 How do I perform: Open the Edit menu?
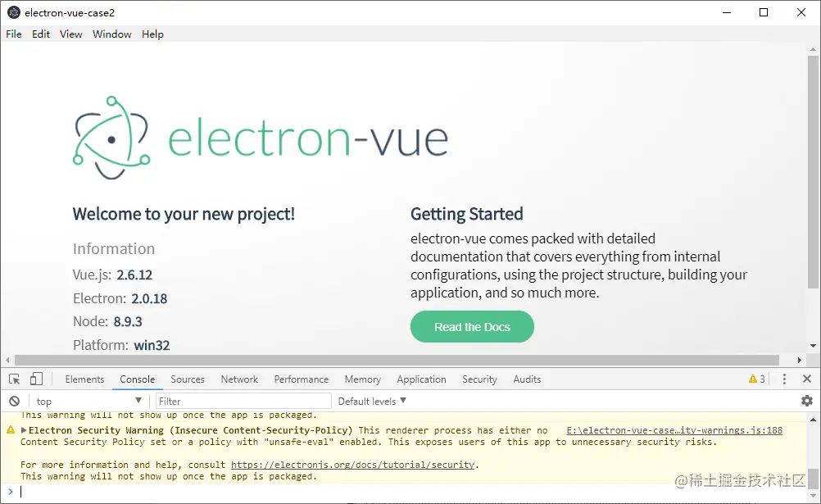pos(41,34)
